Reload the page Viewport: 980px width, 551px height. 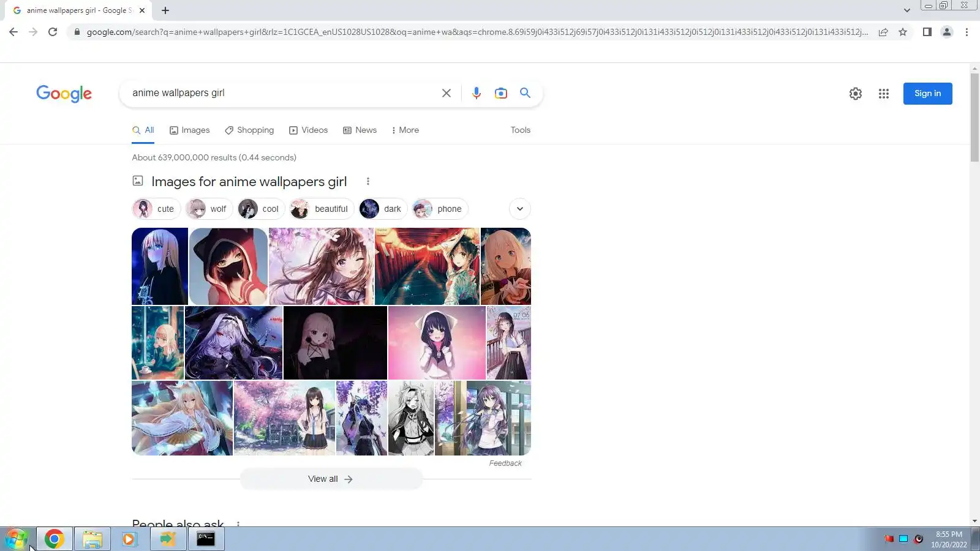click(x=53, y=32)
